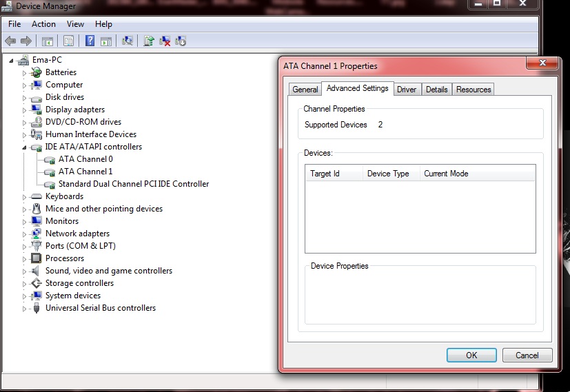Switch to the Driver tab
The image size is (570, 392).
coord(406,90)
